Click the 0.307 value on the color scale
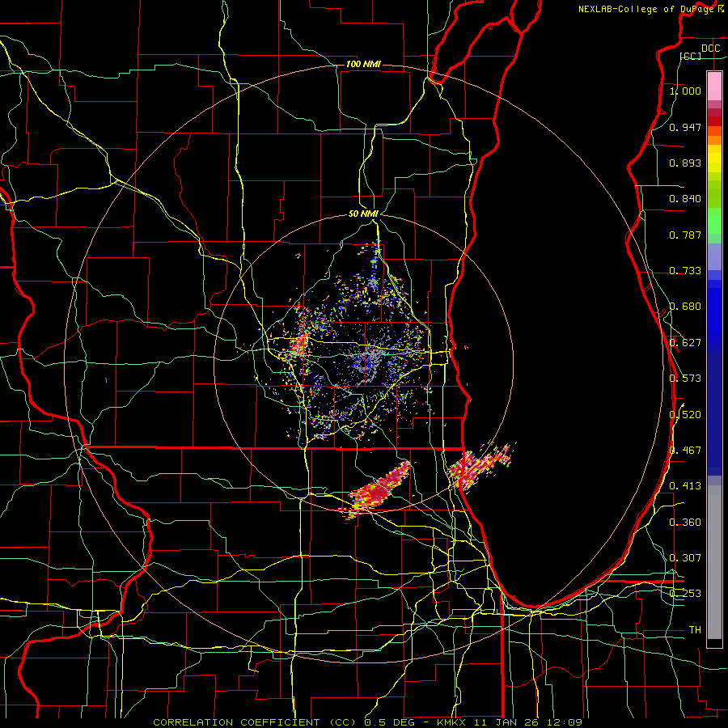Image resolution: width=728 pixels, height=728 pixels. click(x=685, y=558)
